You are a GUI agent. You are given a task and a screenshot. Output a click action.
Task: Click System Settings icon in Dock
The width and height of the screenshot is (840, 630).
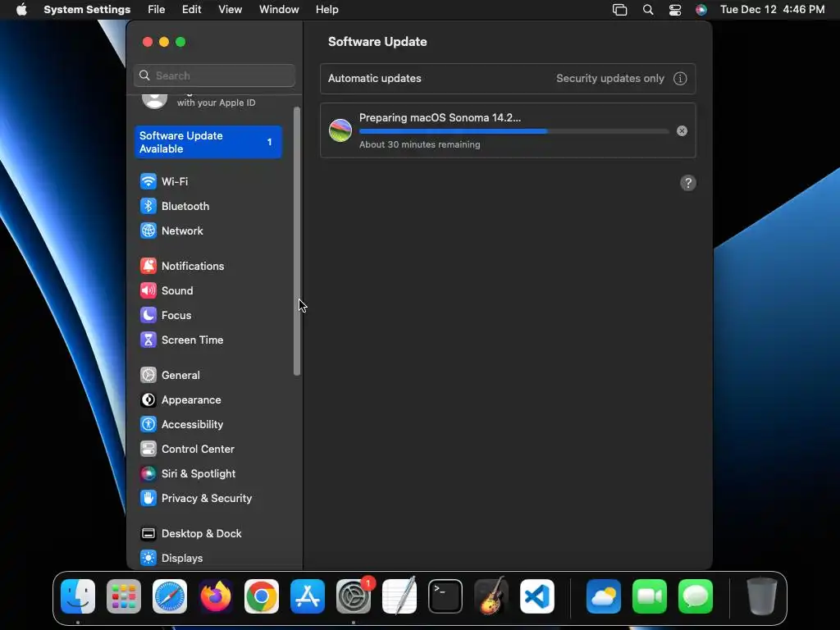click(x=354, y=596)
